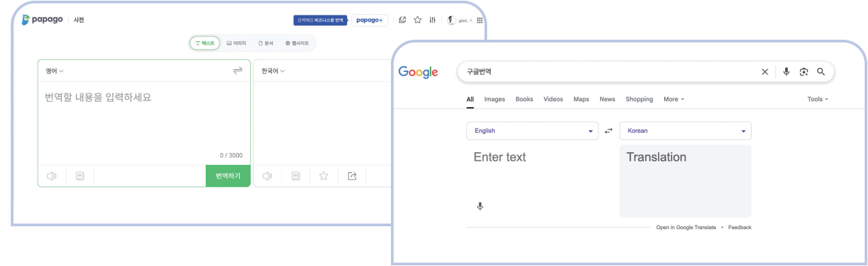Open the papago+ button
This screenshot has height=266, width=868.
point(369,20)
